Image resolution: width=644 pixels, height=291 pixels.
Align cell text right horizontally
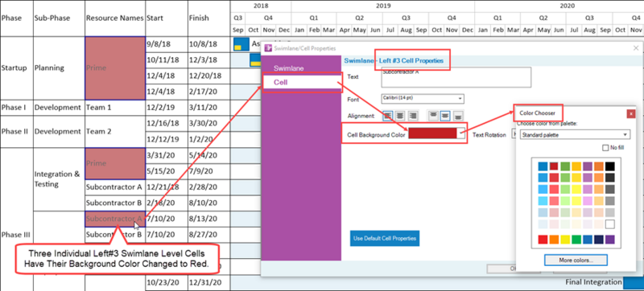pos(413,116)
